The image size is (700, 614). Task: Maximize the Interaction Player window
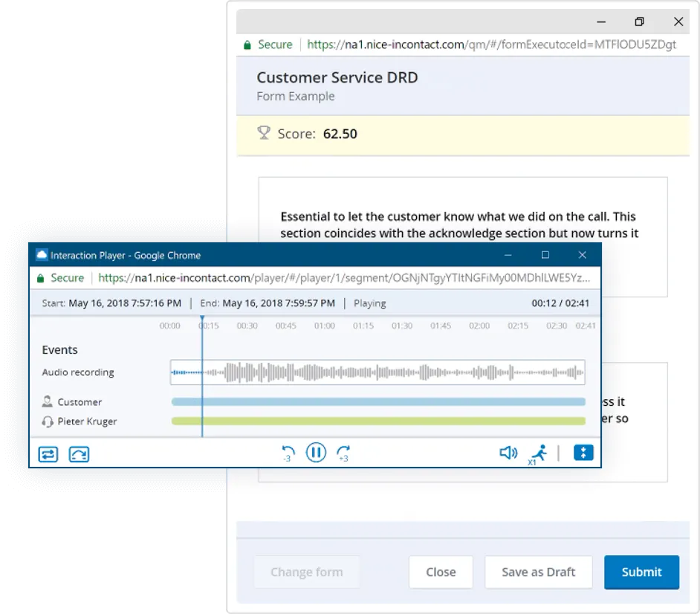(x=545, y=255)
